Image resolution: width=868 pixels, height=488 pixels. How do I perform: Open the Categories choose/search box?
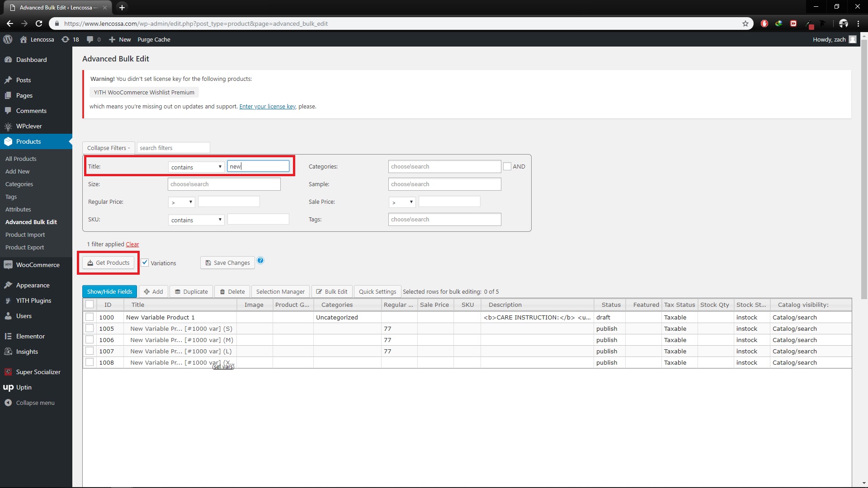[x=444, y=166]
